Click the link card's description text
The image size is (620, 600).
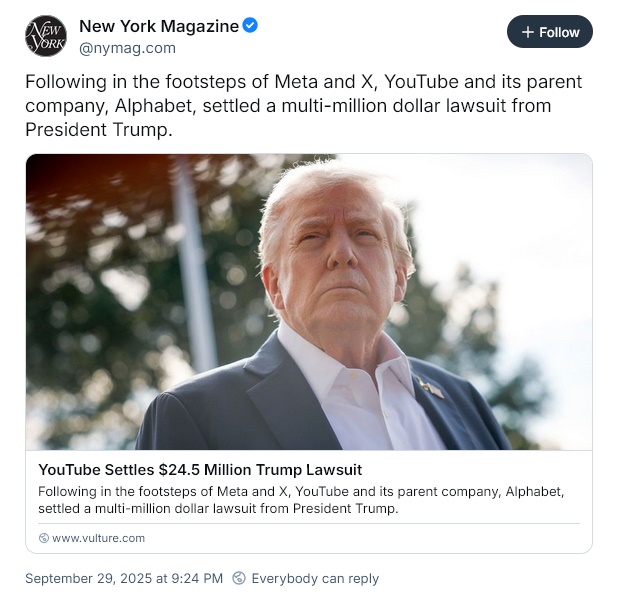point(300,500)
